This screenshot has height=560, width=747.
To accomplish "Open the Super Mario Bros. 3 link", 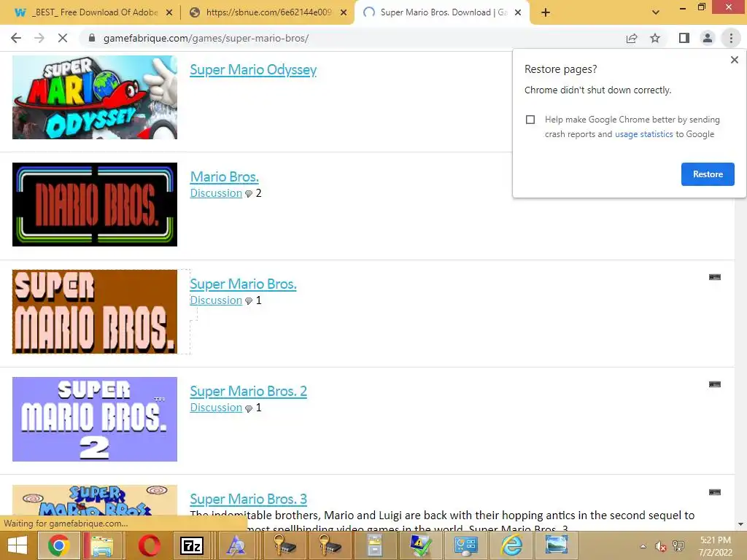I will pos(248,499).
